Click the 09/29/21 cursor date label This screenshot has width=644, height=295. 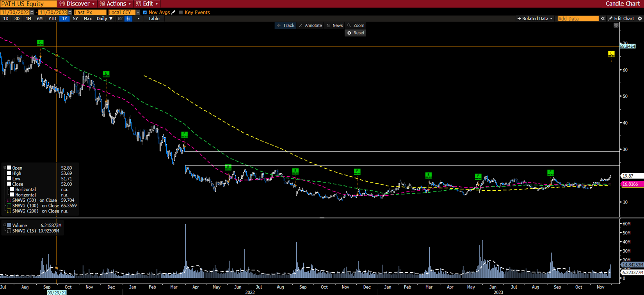(x=57, y=293)
